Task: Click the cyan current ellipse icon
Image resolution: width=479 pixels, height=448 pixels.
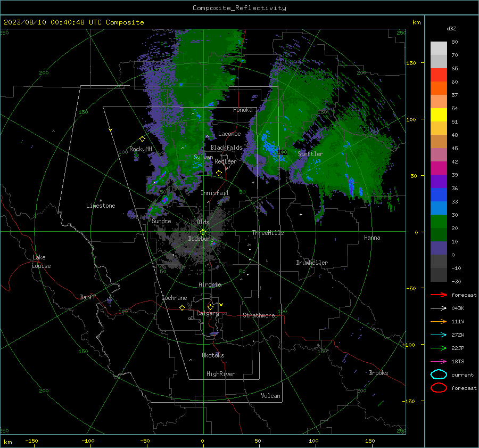Action: click(x=439, y=374)
